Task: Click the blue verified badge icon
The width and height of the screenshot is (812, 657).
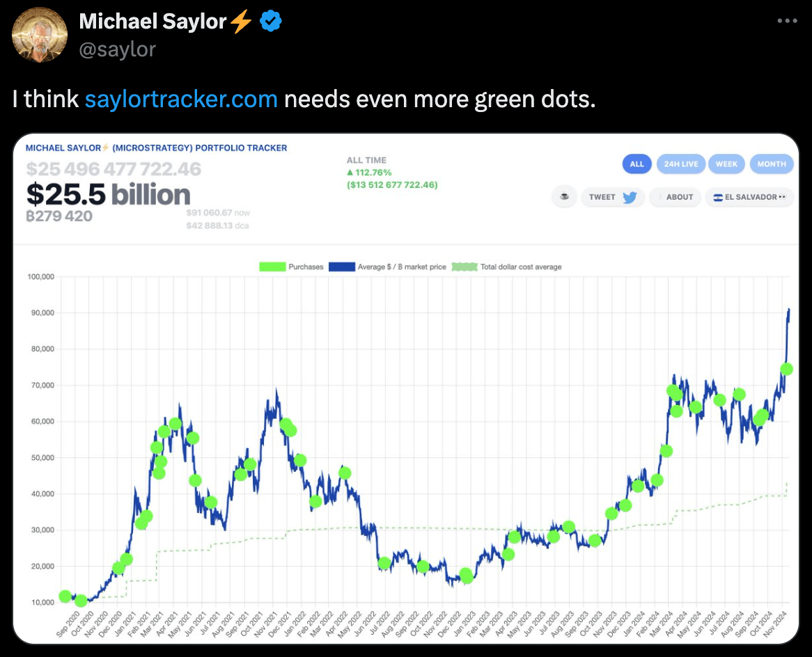Action: 271,21
